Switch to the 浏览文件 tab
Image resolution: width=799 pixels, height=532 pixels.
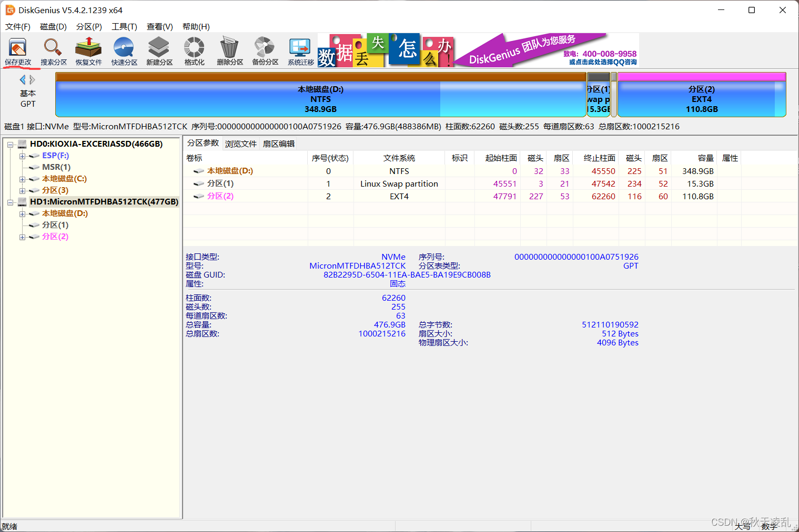tap(241, 144)
